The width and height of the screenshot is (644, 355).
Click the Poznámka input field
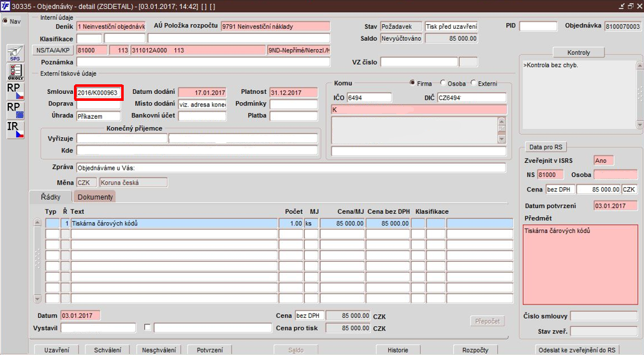(203, 62)
